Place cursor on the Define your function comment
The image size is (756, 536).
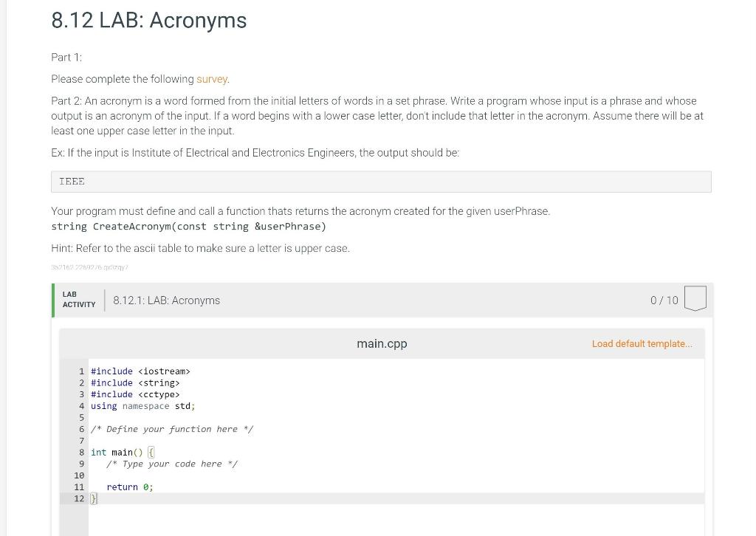point(171,428)
